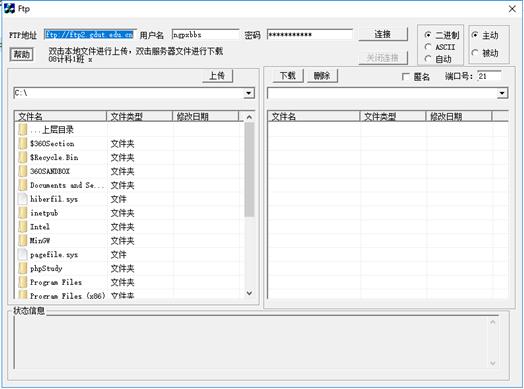Select the hiberfil.sys file icon

point(23,199)
